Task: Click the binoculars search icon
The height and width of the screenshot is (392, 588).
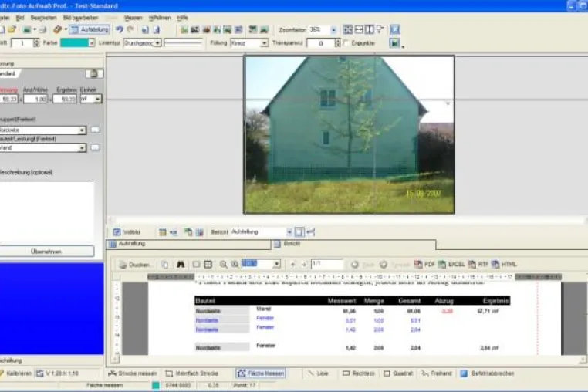Action: [x=181, y=264]
